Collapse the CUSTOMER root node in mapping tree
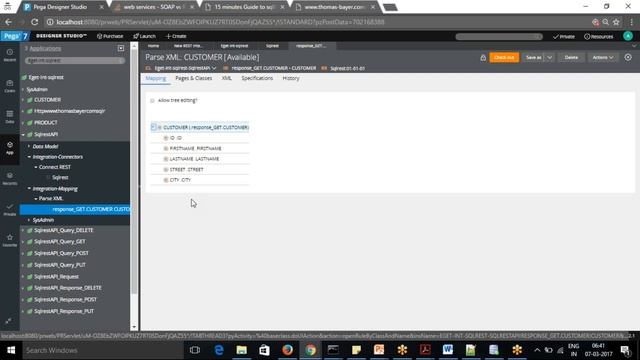The width and height of the screenshot is (640, 360). point(153,127)
